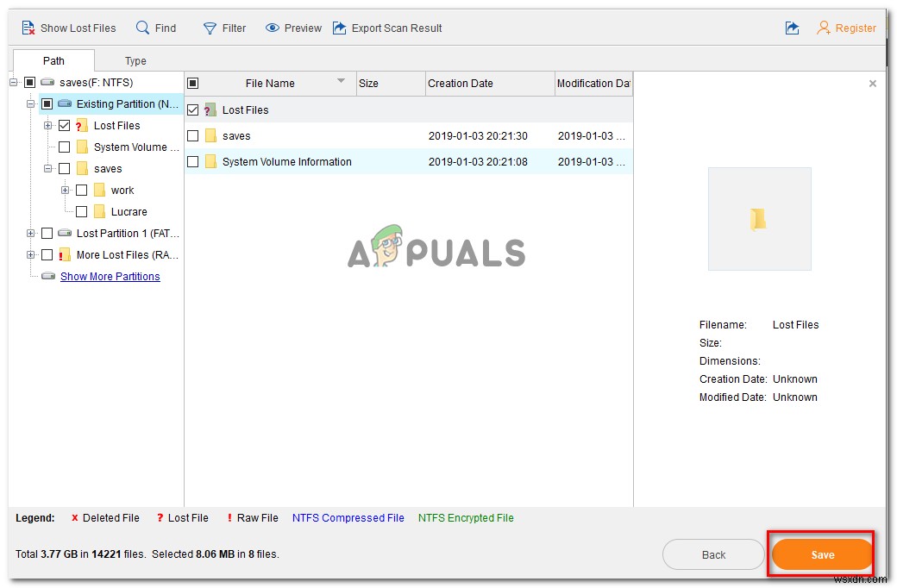Click the saves(F: NTFS) drive icon
This screenshot has width=897, height=588.
click(47, 82)
